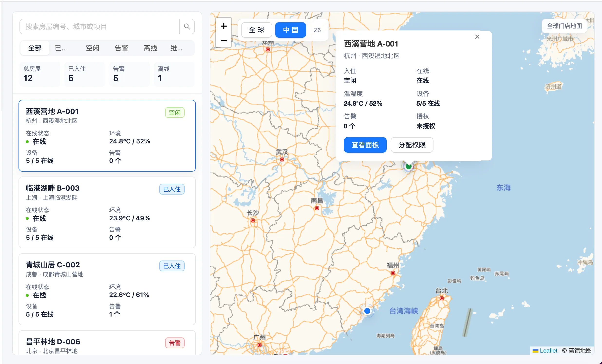Click the 福州 city marker on map

pyautogui.click(x=393, y=273)
